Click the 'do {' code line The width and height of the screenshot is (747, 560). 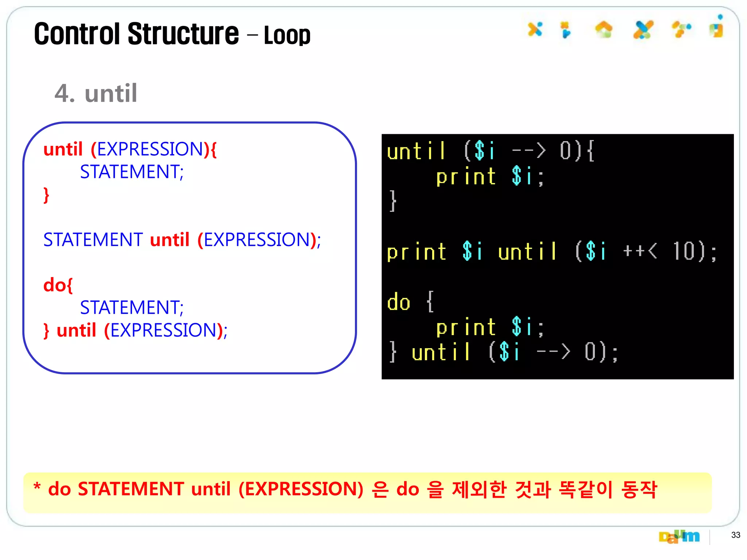point(411,302)
